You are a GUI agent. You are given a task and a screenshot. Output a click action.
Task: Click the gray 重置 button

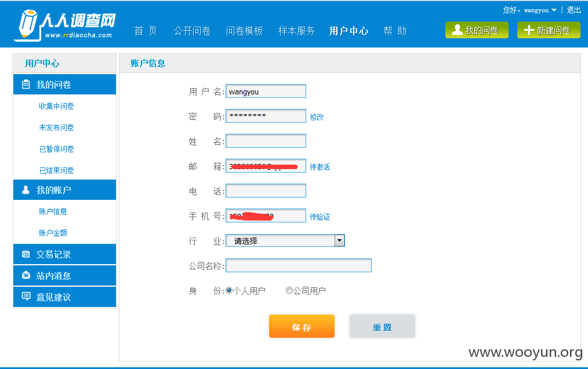point(382,326)
